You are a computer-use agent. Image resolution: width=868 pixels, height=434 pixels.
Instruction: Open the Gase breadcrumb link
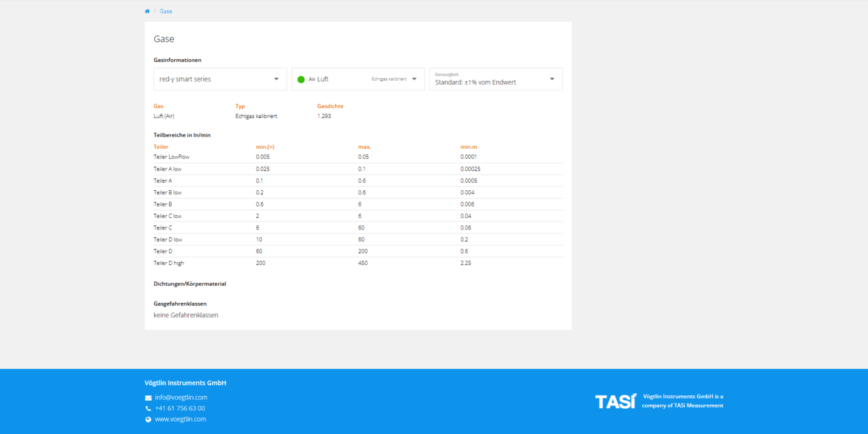166,12
